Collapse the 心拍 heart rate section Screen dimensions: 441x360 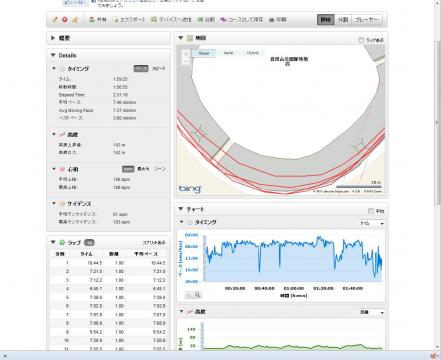tap(54, 169)
